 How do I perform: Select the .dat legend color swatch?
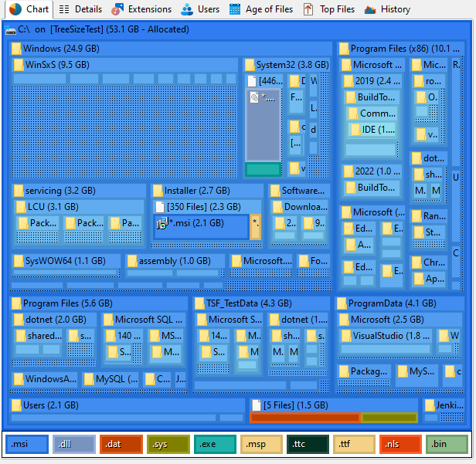click(121, 444)
